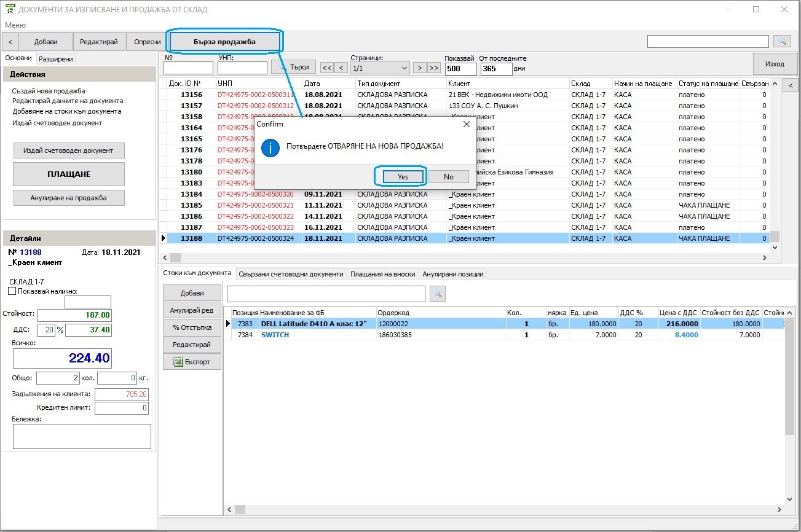Viewport: 801px width, 532px height.
Task: Click the magnifier search icon in the top toolbar
Action: 782,41
